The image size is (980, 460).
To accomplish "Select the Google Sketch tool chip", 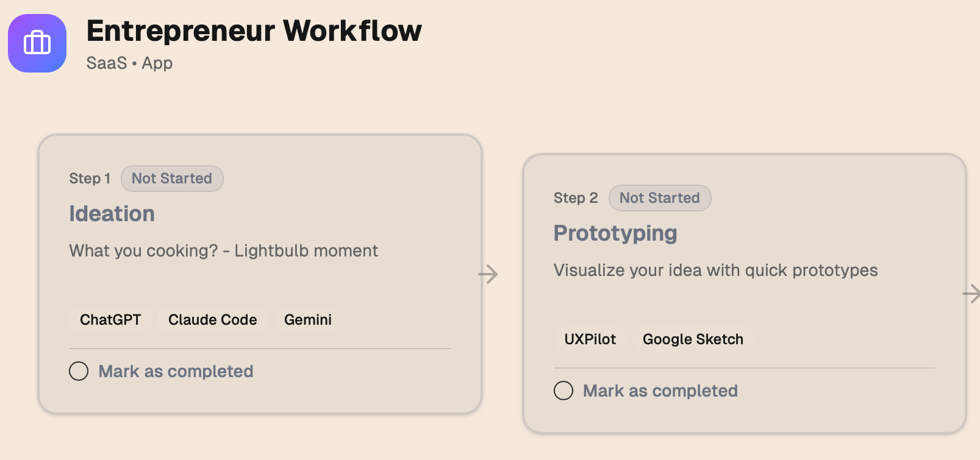I will coord(693,339).
